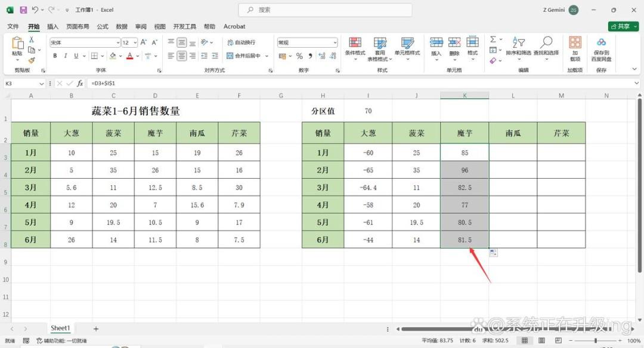The width and height of the screenshot is (644, 348).
Task: Click the Auto Fill Options icon below K8
Action: (x=493, y=253)
